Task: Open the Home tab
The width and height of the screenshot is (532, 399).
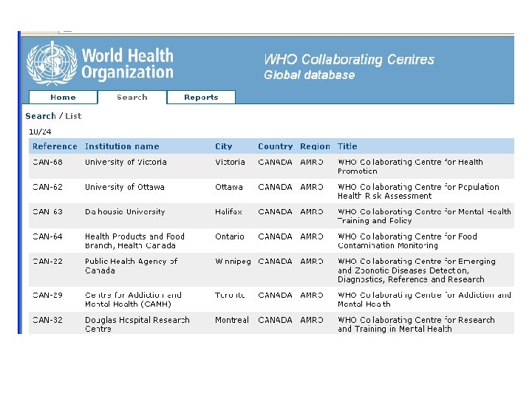Action: click(x=63, y=97)
